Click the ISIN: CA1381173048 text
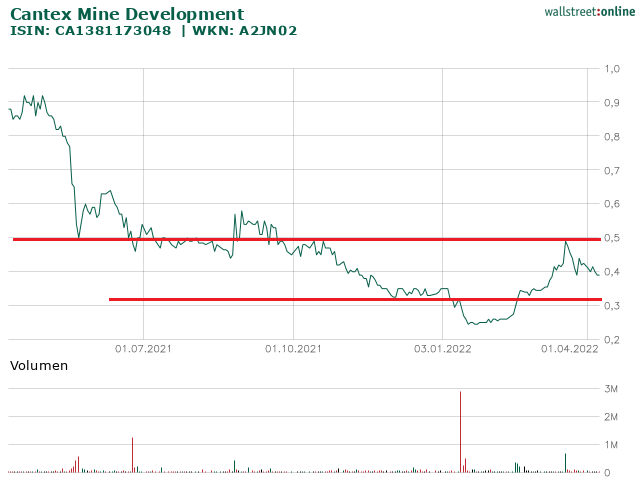This screenshot has height=480, width=644. 91,31
